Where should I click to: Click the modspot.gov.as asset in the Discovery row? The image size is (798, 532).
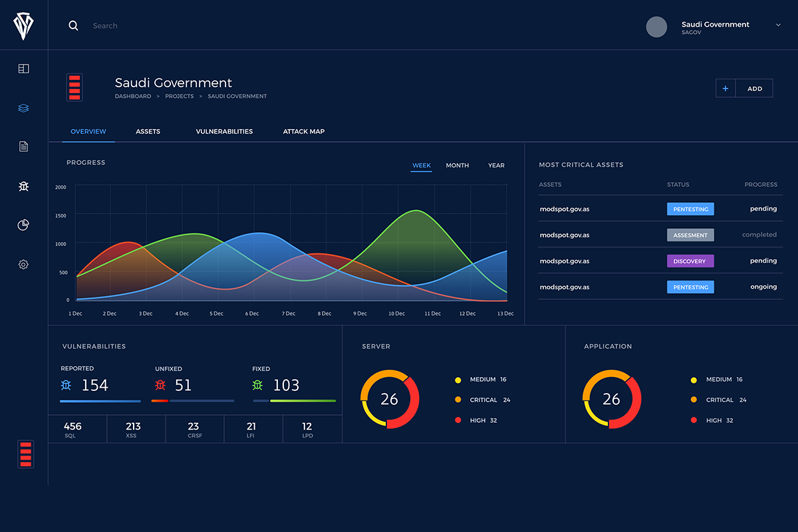pyautogui.click(x=565, y=261)
